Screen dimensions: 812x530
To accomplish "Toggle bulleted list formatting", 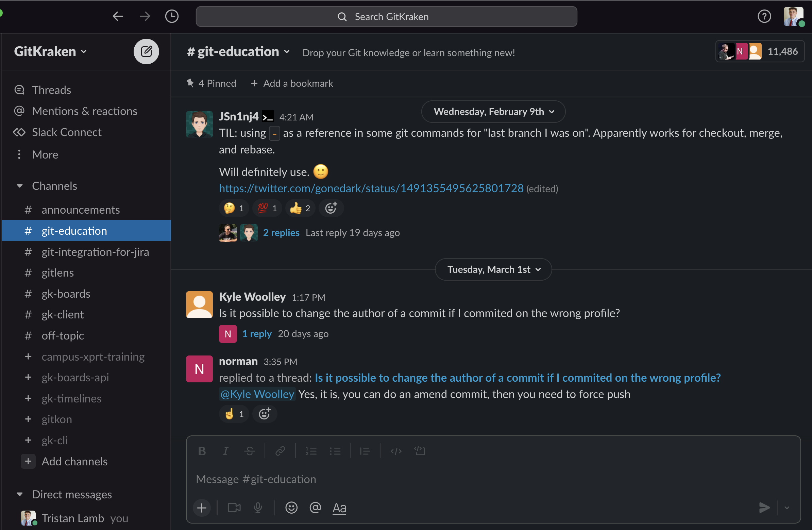I will tap(335, 451).
